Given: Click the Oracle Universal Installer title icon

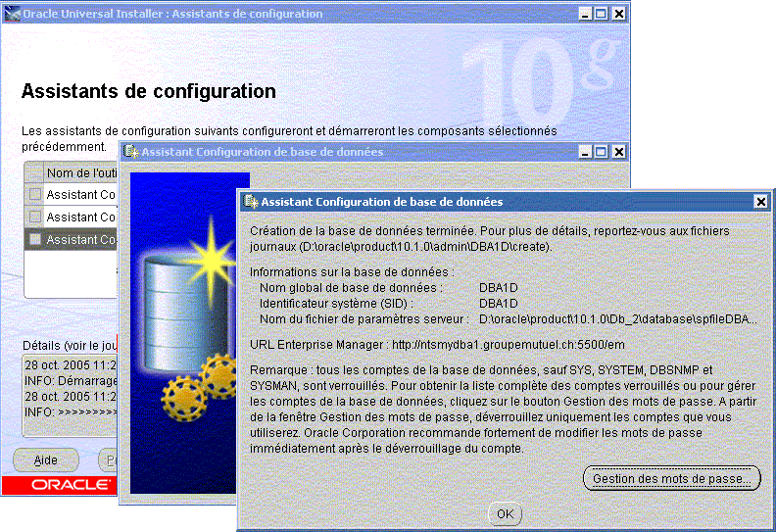Looking at the screenshot, I should pos(13,14).
